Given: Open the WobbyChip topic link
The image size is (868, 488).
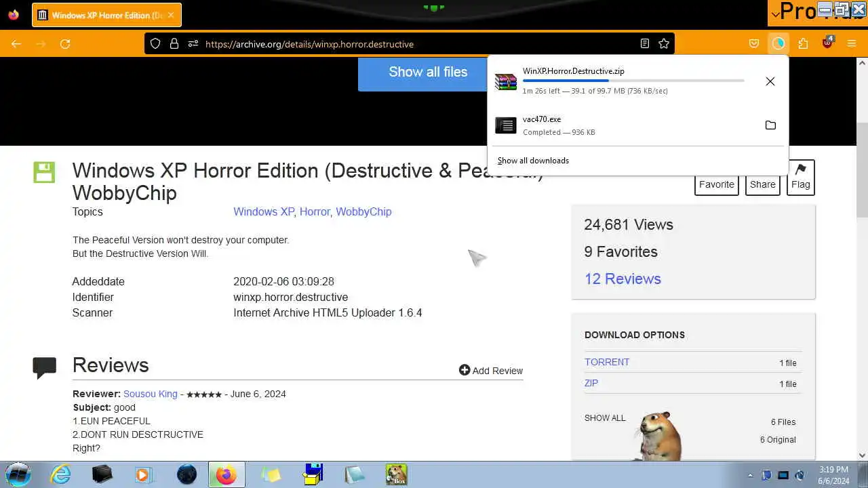Looking at the screenshot, I should (363, 211).
